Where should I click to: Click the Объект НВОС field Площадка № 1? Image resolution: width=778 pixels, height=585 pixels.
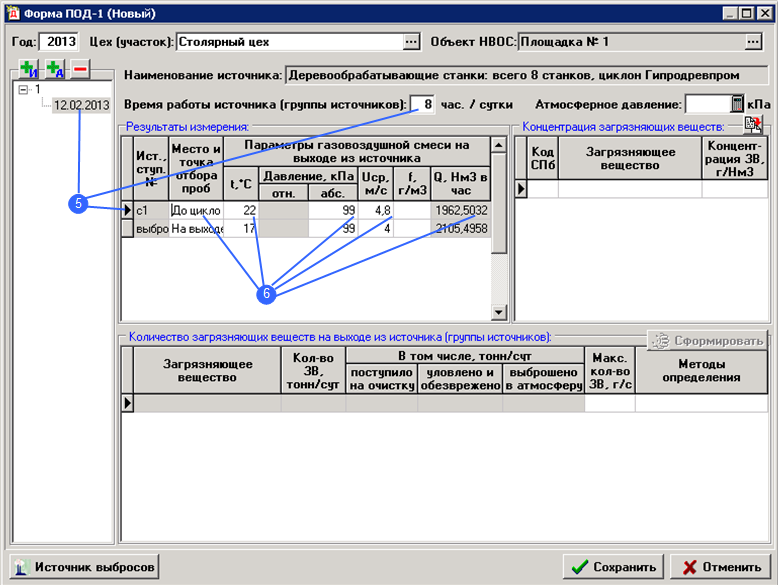pos(632,42)
